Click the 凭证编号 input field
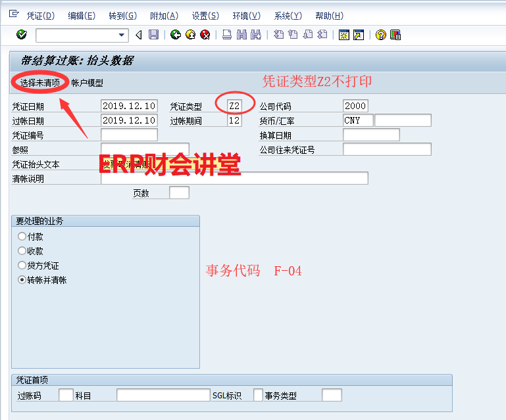 pos(129,135)
